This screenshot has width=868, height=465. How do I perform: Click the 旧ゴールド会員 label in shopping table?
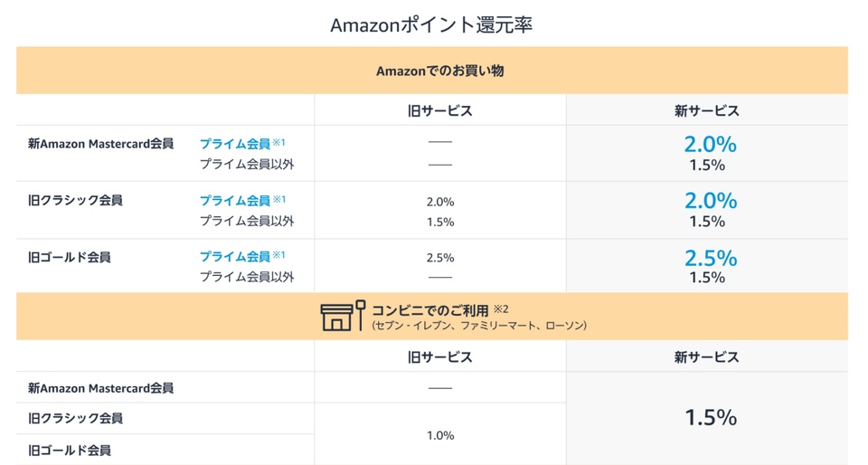(x=70, y=258)
